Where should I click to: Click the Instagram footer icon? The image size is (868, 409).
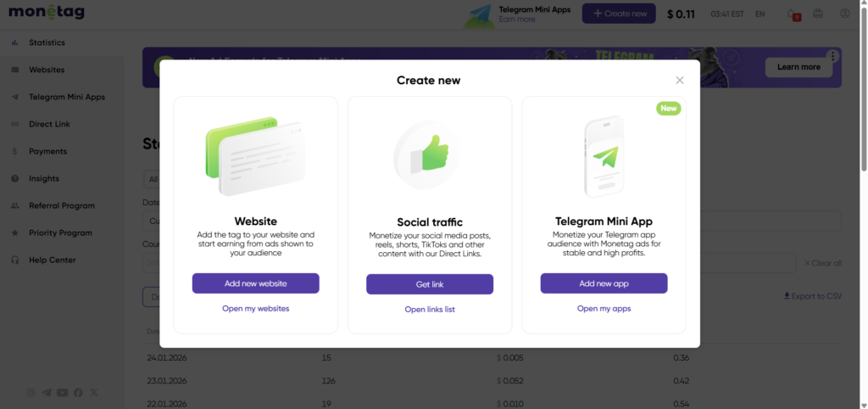click(31, 392)
